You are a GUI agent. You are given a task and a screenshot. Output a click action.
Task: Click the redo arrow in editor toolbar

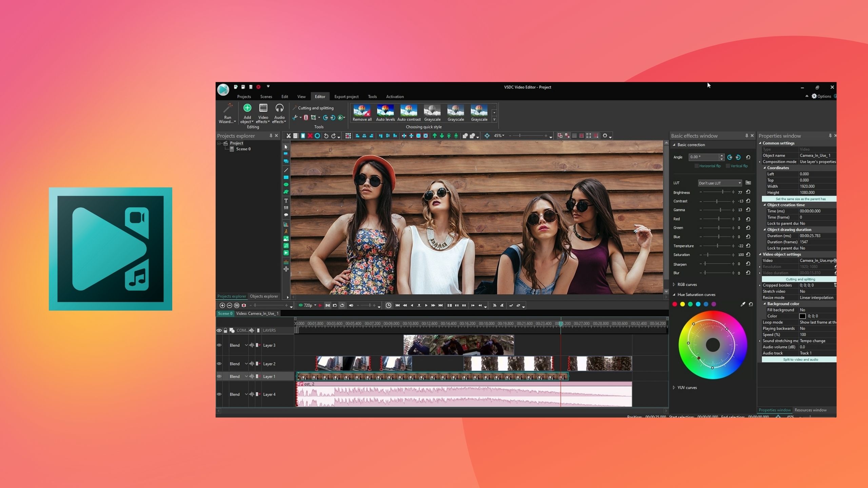pos(334,136)
